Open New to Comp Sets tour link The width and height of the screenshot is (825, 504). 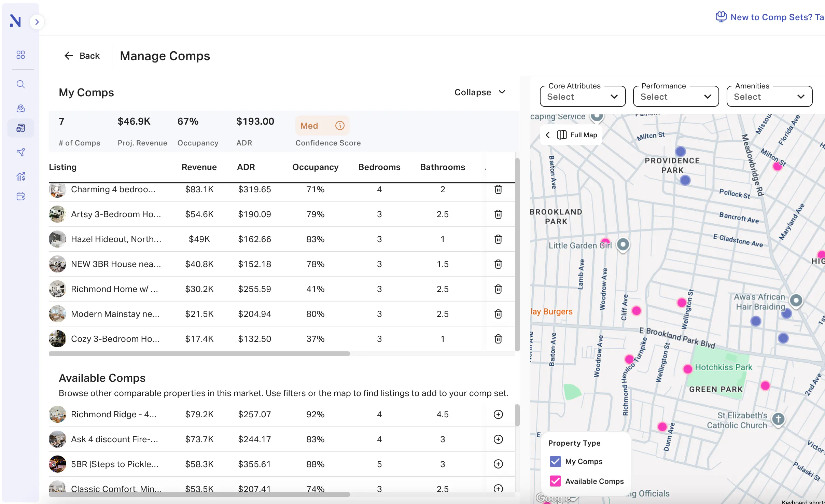pos(770,17)
